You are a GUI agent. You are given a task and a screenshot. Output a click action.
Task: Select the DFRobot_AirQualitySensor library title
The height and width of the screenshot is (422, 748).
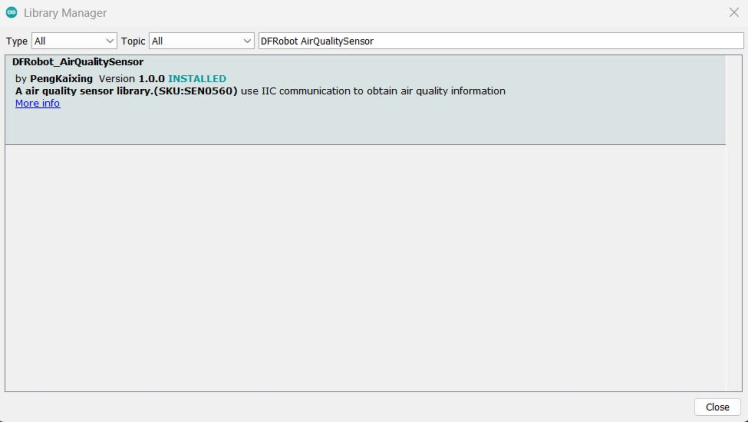tap(78, 62)
